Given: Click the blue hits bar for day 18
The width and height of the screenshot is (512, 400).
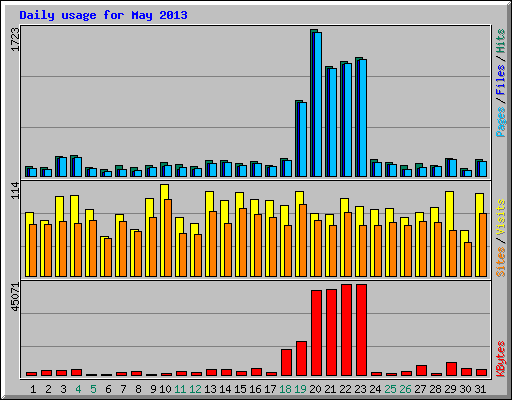Looking at the screenshot, I should tap(288, 169).
